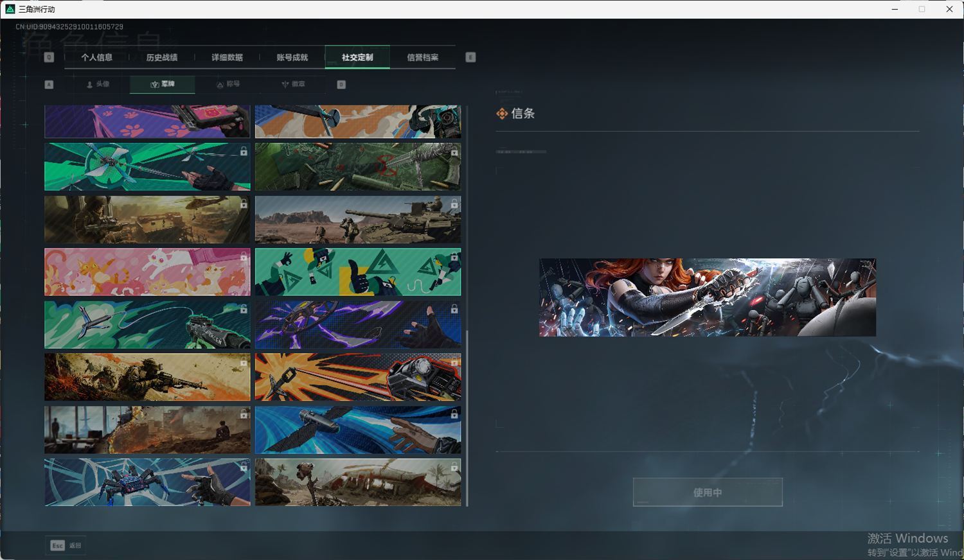Screen dimensions: 964x560
Task: Click lock icon on tank desert banner
Action: tap(454, 204)
